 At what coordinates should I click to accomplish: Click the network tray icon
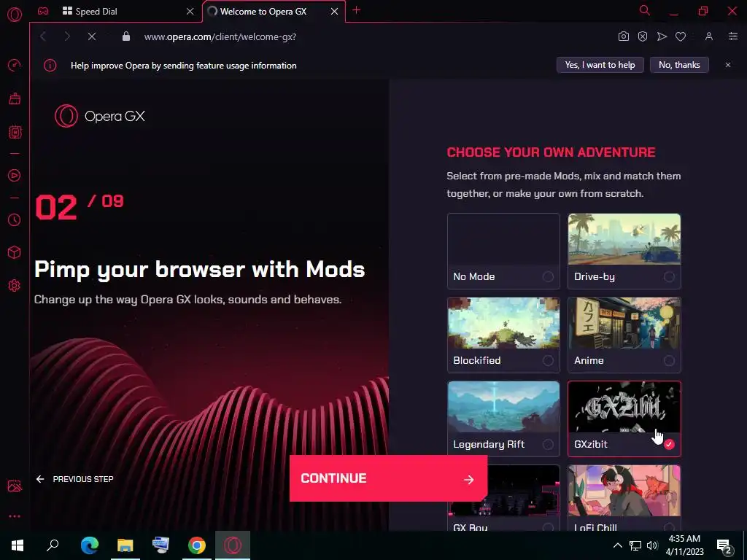635,545
